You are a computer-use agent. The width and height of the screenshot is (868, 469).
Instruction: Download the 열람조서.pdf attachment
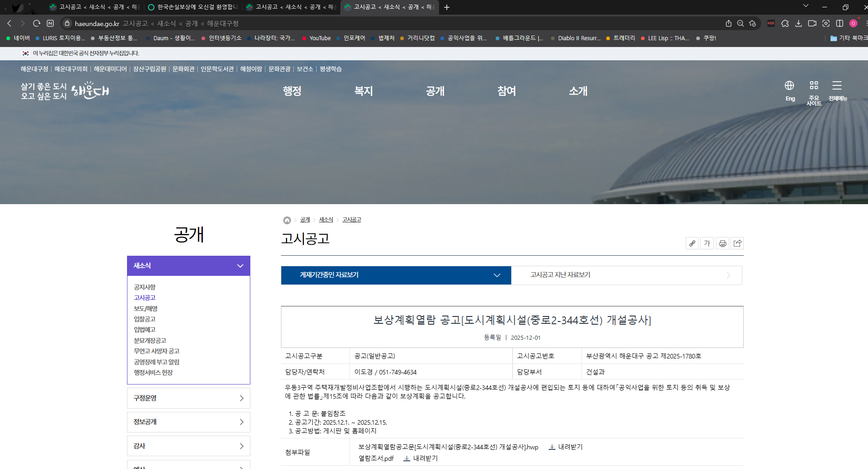(421, 458)
